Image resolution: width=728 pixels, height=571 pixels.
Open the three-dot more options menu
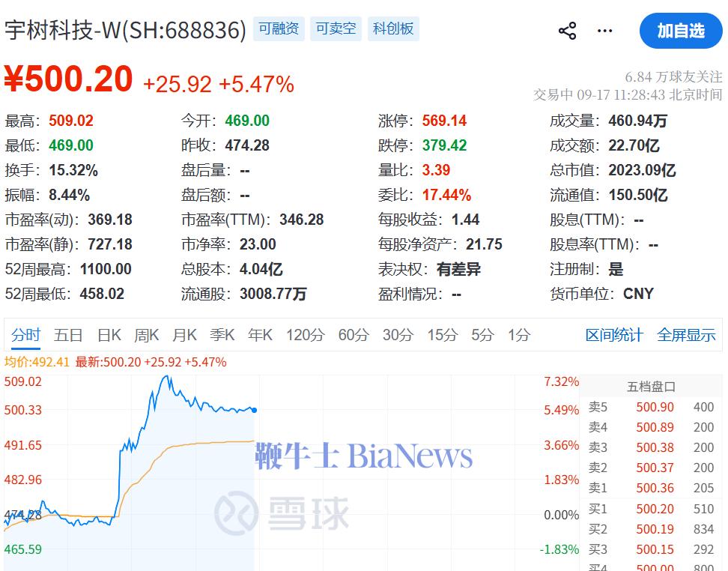coord(604,31)
